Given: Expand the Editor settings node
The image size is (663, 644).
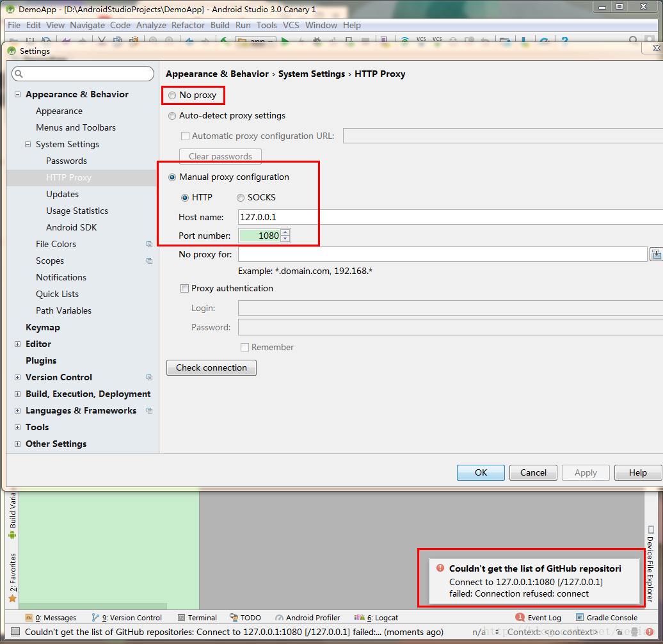Looking at the screenshot, I should (x=17, y=344).
